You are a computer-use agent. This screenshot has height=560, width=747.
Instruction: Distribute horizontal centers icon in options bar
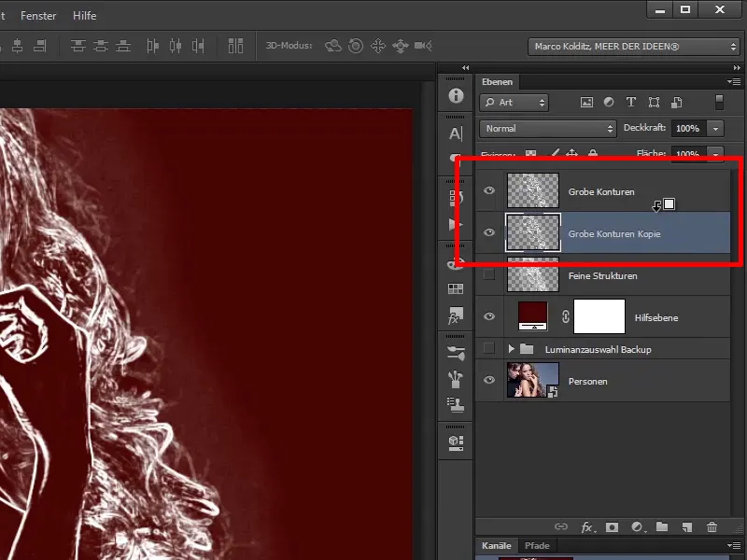(176, 46)
